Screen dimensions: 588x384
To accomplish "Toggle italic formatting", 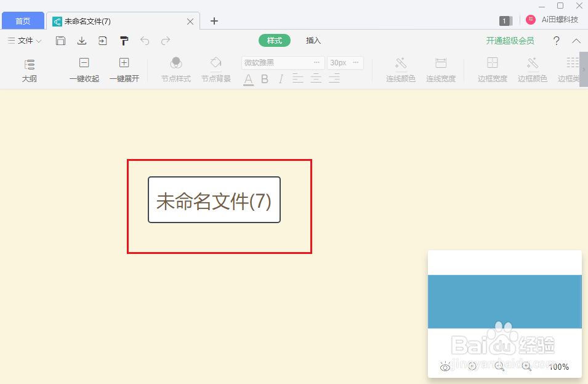I will coord(281,79).
